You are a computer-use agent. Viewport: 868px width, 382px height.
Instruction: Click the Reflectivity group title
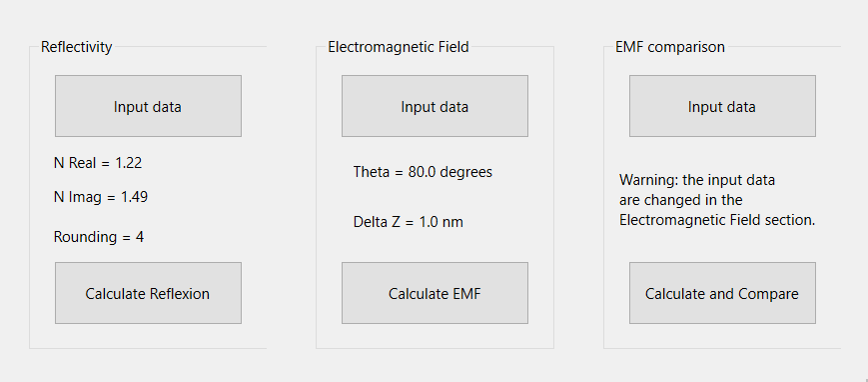pos(76,47)
